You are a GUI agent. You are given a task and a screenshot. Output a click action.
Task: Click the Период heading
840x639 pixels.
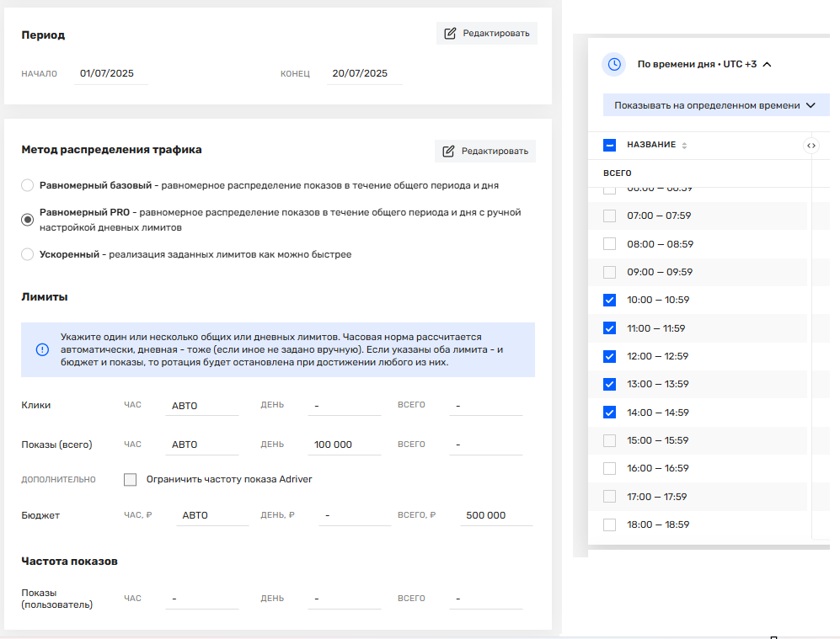pos(43,35)
